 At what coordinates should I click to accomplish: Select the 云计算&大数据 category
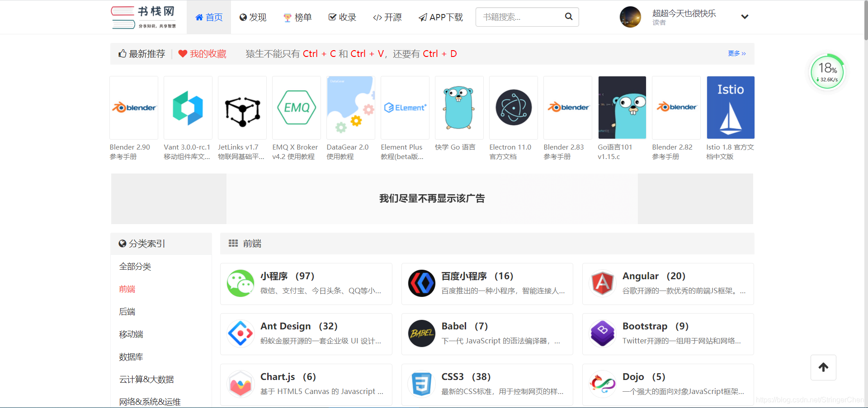146,380
